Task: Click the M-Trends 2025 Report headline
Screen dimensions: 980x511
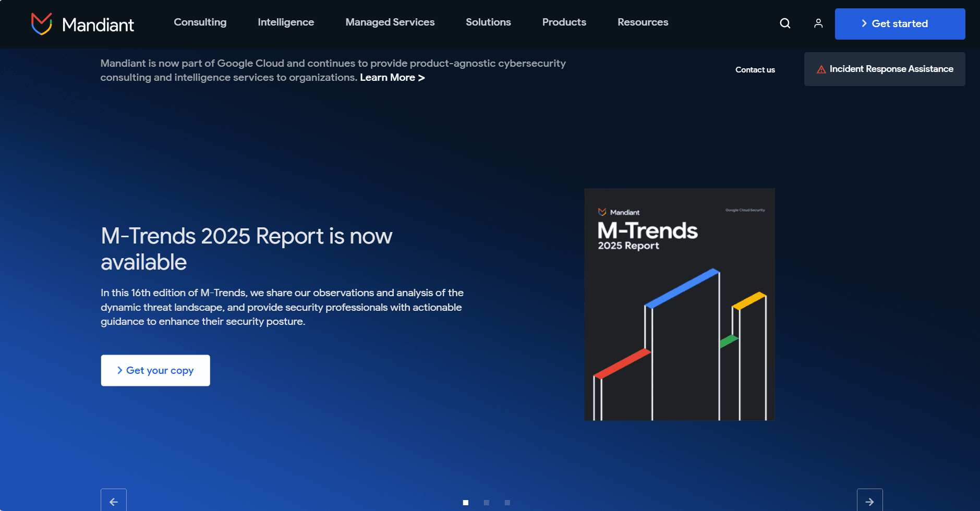Action: click(x=246, y=249)
